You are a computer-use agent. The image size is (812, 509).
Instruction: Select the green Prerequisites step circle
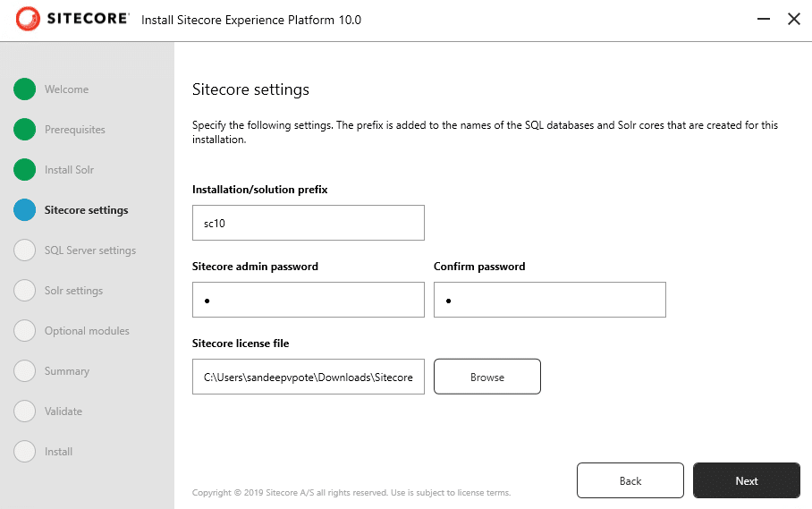pos(24,130)
